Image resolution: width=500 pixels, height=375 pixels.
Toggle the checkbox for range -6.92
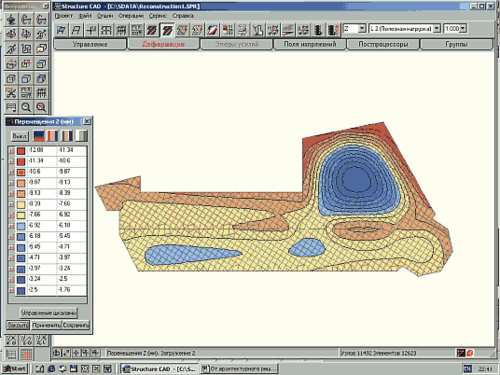click(x=12, y=226)
